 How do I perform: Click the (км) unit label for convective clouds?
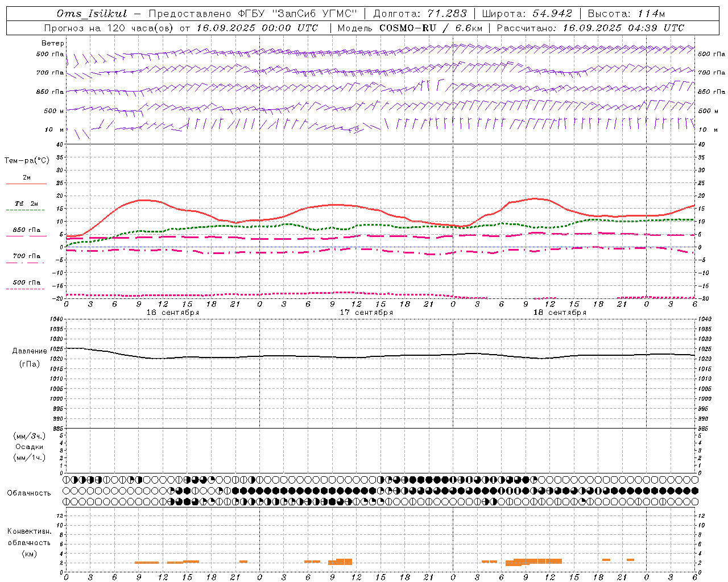[29, 554]
